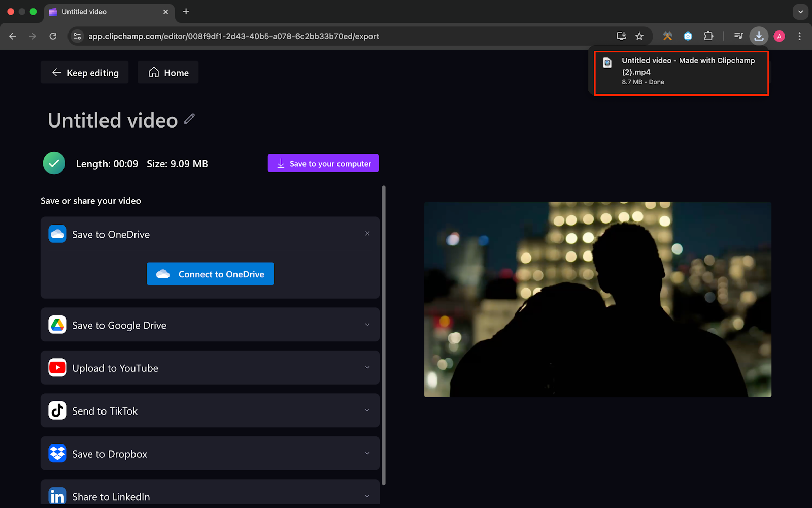Click the Dropbox logo icon

[57, 453]
